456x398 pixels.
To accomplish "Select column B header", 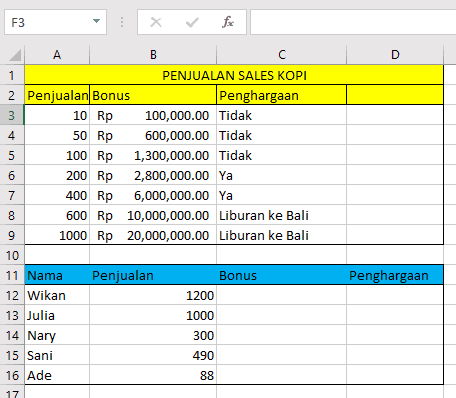I will 153,55.
